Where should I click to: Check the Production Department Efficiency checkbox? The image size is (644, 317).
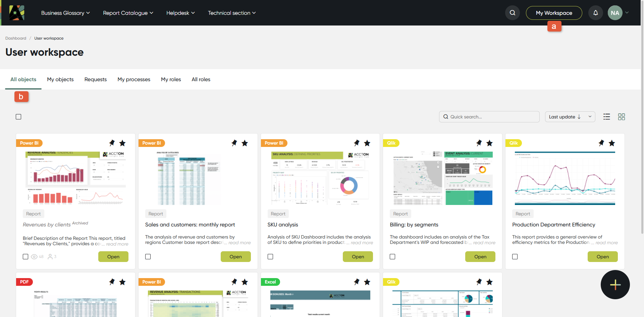[x=515, y=257]
